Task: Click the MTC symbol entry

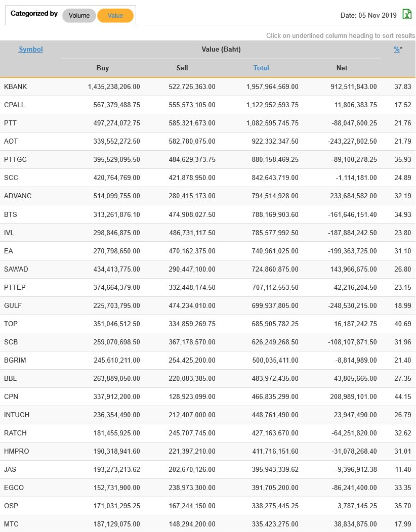Action: tap(11, 524)
